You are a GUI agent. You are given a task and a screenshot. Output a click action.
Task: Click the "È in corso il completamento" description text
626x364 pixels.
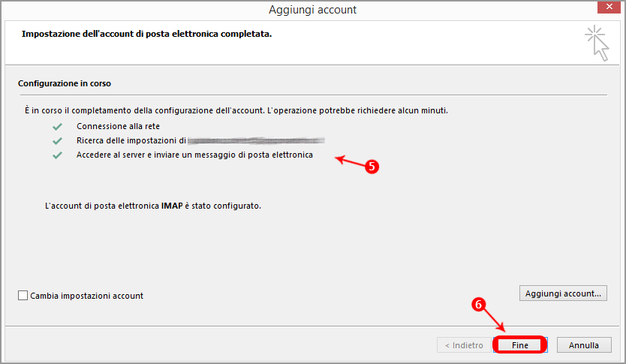tap(236, 110)
